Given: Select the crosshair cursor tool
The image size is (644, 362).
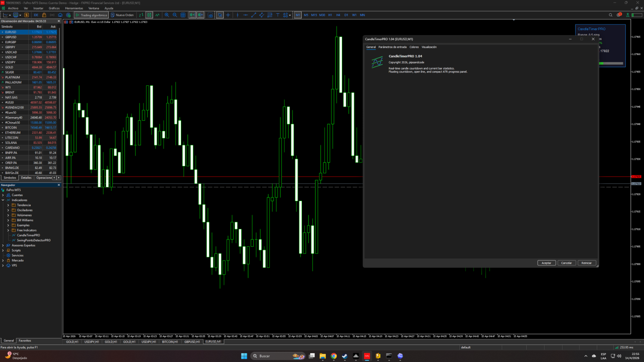Looking at the screenshot, I should coord(228,15).
